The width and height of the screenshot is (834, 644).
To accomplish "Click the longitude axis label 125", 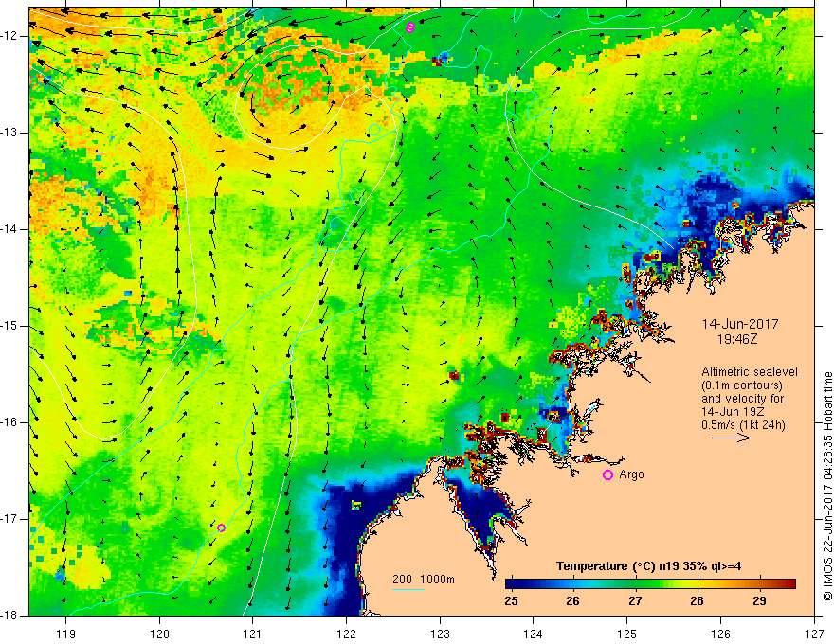I will [627, 634].
